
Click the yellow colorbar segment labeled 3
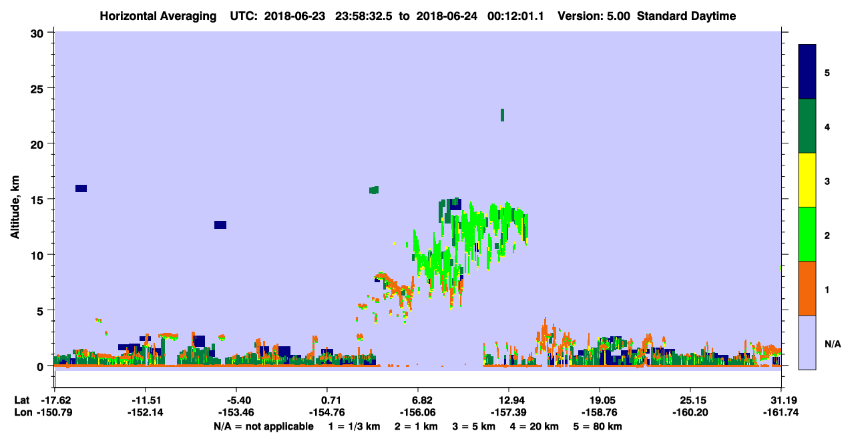point(807,180)
